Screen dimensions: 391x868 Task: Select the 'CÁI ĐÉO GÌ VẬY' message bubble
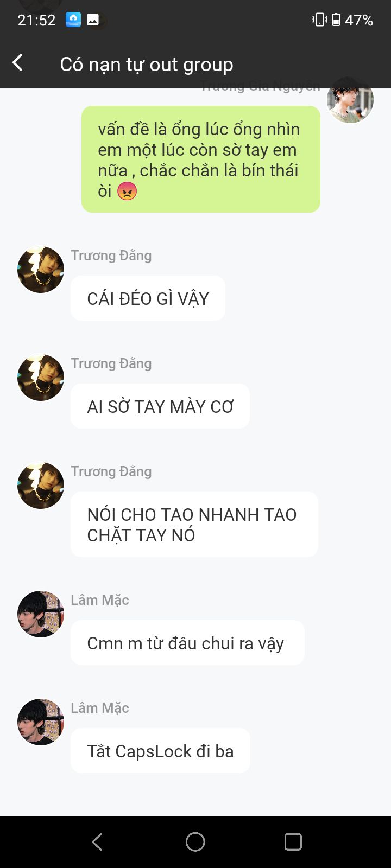point(148,298)
